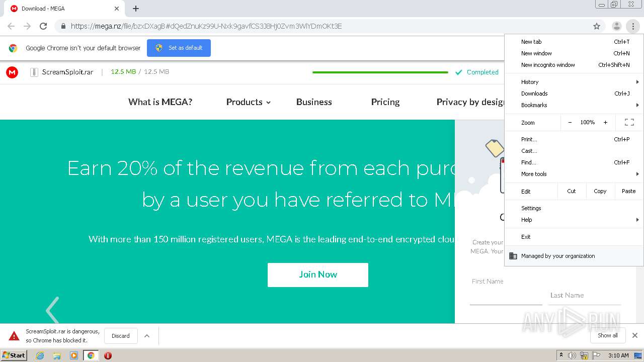Open the Business nav link
The height and width of the screenshot is (362, 644).
[x=314, y=102]
